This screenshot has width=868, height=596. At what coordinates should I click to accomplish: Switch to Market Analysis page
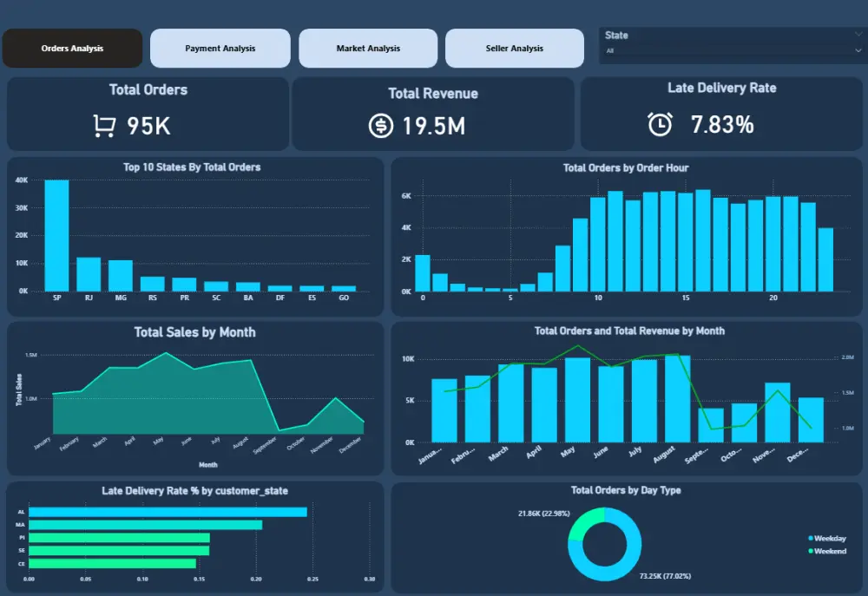point(368,48)
